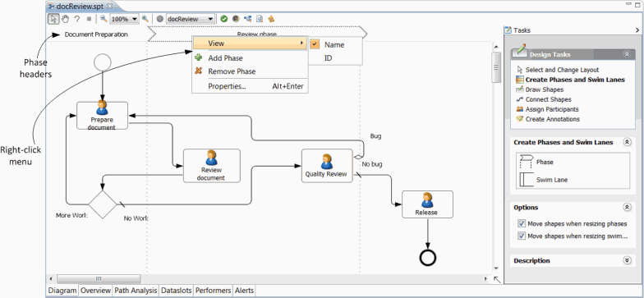Click the More Work connector label
Screen dimensions: 644x298
click(71, 215)
